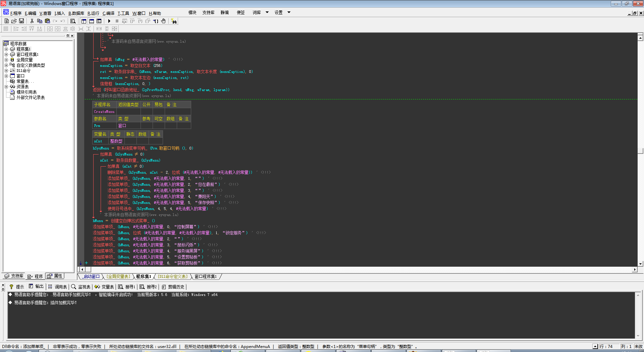This screenshot has width=644, height=352.
Task: Open the I.插入 menu
Action: (60, 13)
